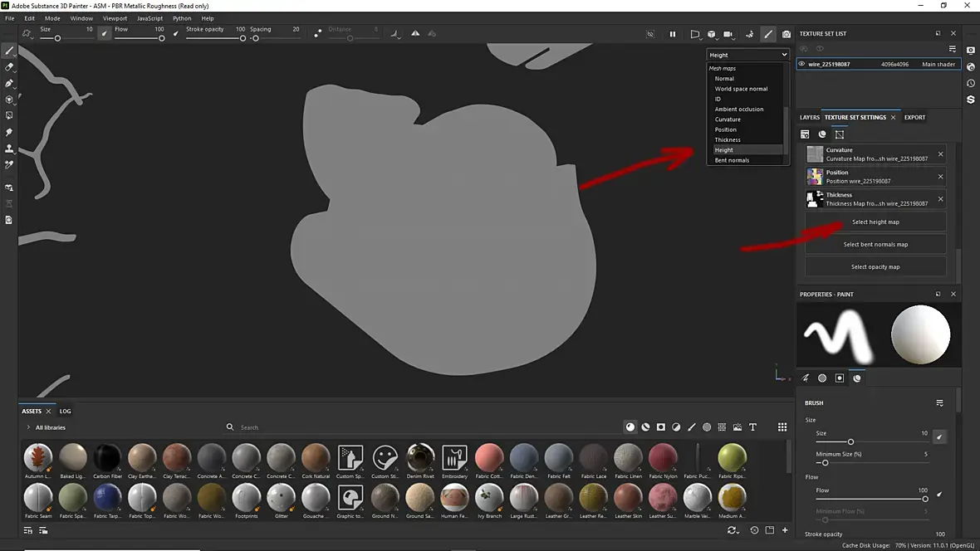Adjust Minimum Size slider in Brush properties

[872, 463]
